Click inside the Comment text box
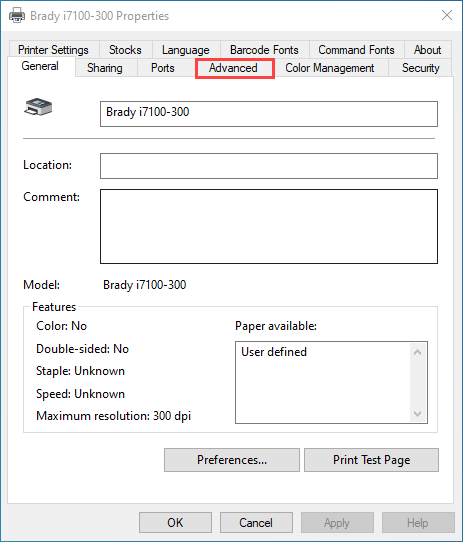 tap(269, 226)
